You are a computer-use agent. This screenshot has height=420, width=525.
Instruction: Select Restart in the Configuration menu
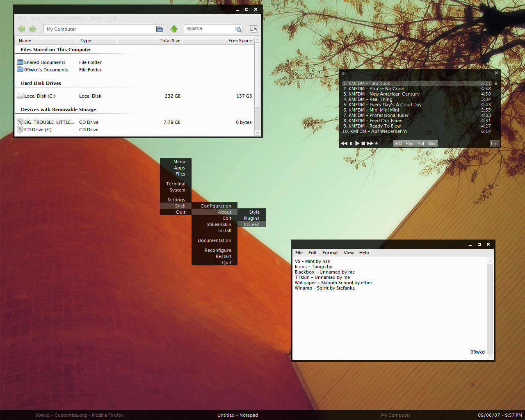(215, 256)
